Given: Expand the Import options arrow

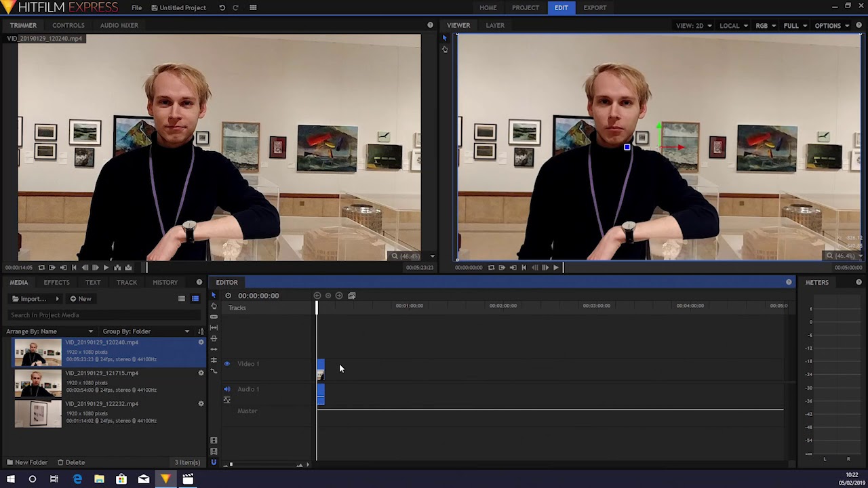Looking at the screenshot, I should pos(57,299).
